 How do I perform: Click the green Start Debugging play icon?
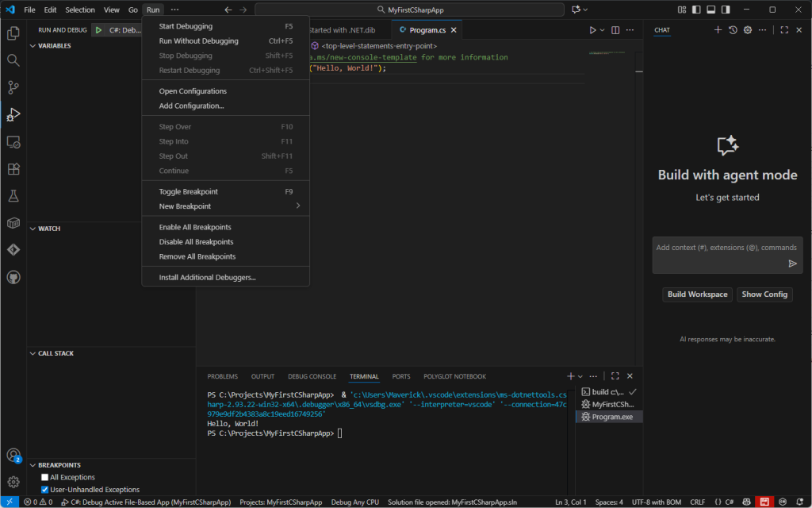98,30
